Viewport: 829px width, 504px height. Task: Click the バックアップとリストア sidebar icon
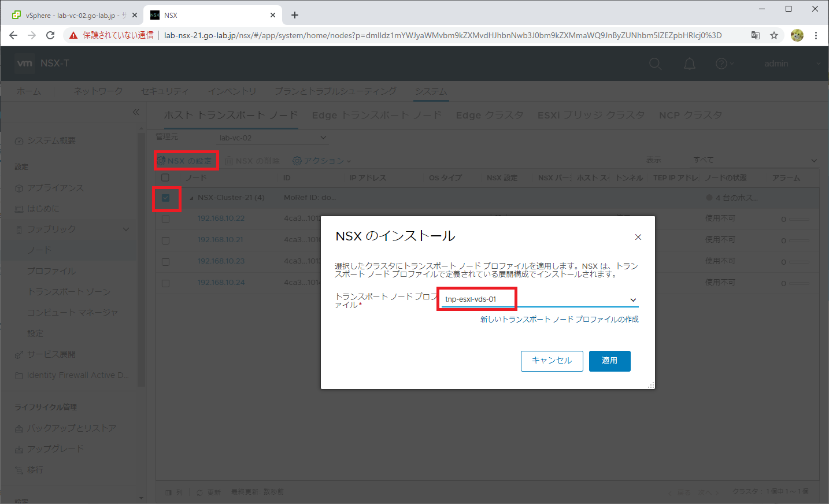point(19,429)
